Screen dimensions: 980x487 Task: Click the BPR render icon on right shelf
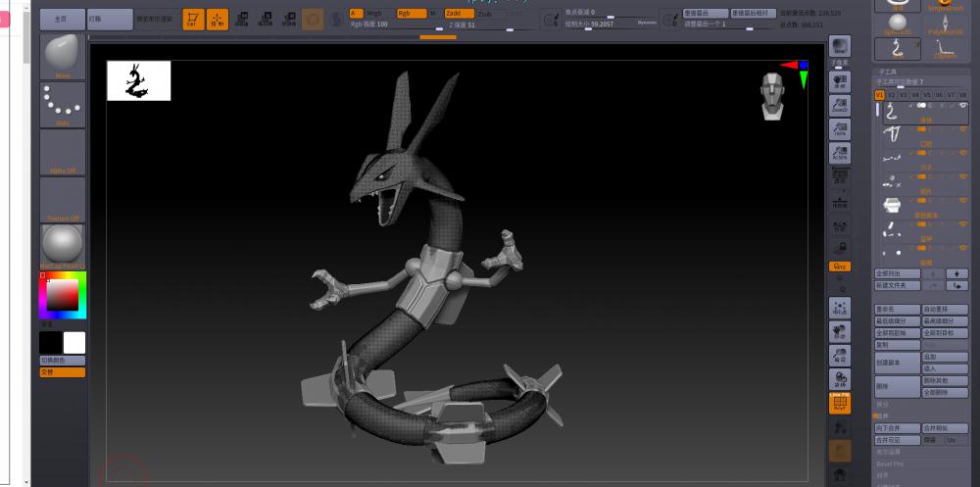click(840, 47)
